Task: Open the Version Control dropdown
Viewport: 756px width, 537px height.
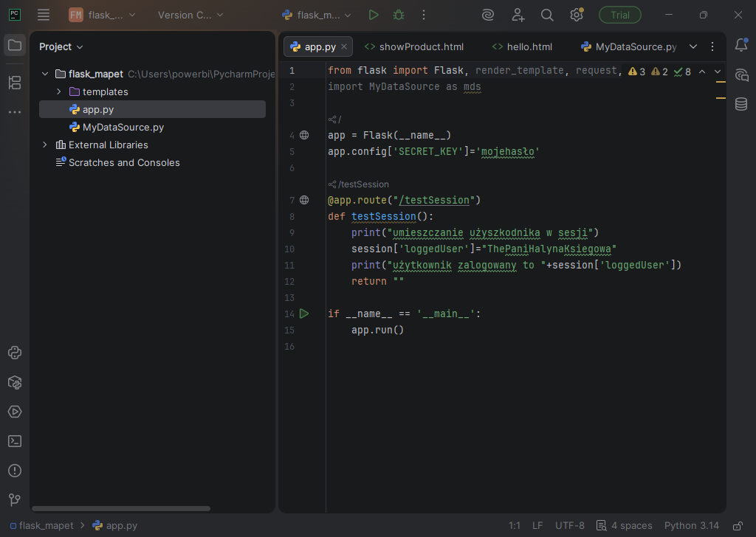Action: coord(190,15)
